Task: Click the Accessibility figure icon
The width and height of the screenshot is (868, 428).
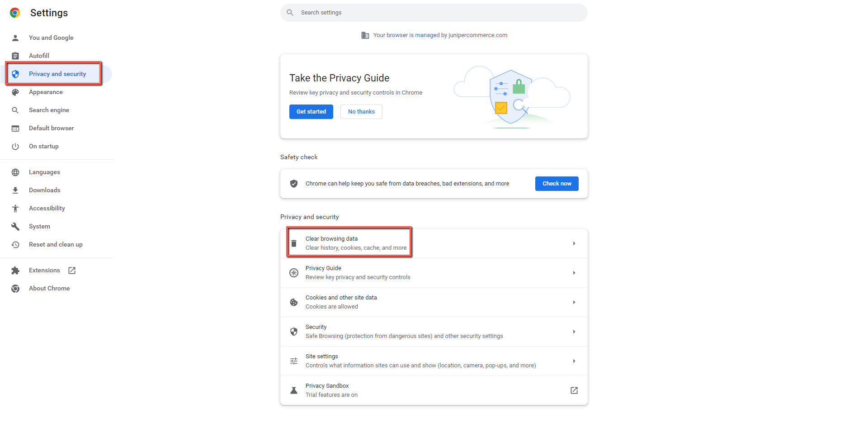Action: (15, 209)
